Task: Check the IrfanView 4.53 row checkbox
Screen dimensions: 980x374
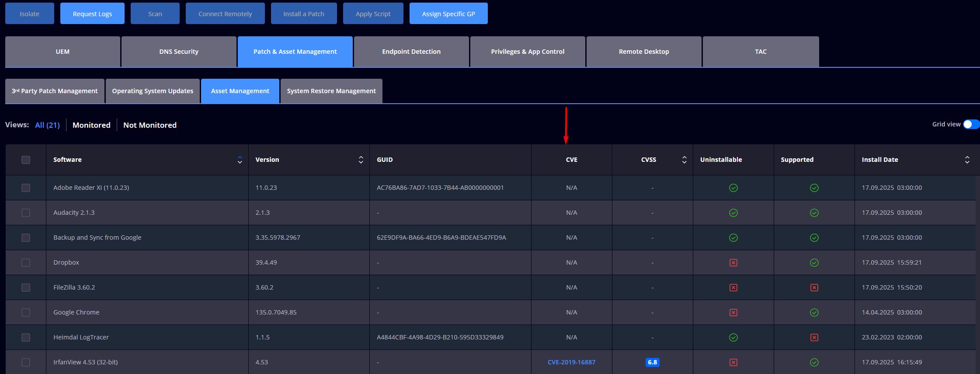Action: 26,362
